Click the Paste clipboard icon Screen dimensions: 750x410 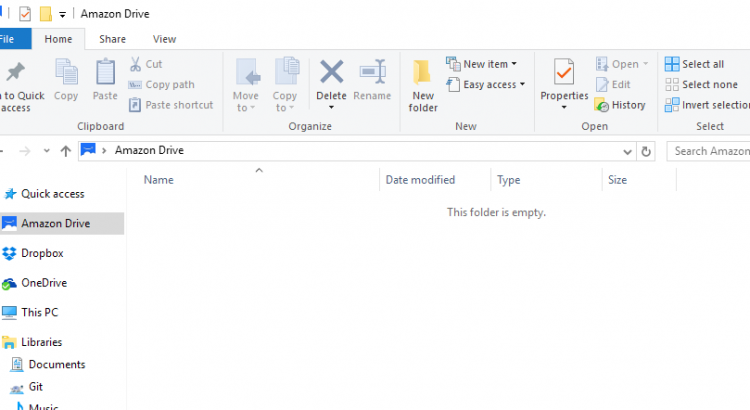105,72
